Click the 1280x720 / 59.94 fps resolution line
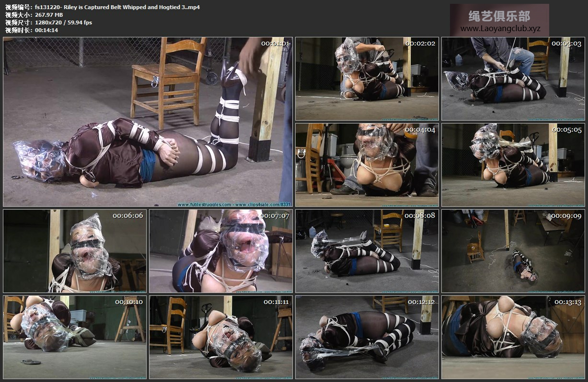588x382 pixels. coord(63,22)
